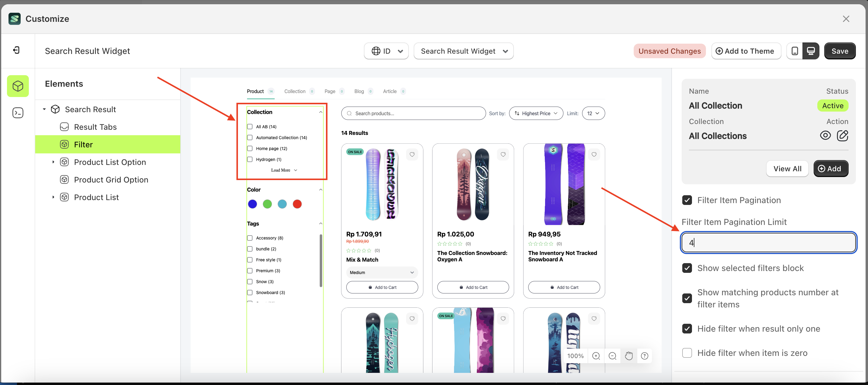The width and height of the screenshot is (868, 385).
Task: Switch to desktop preview device icon
Action: click(811, 51)
